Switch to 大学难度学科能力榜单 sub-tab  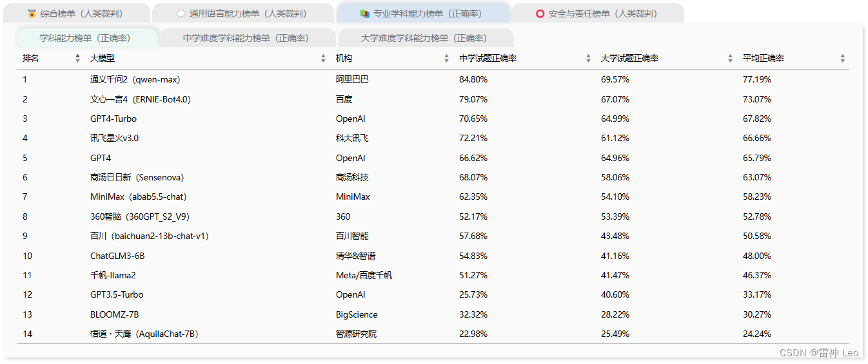tap(426, 38)
